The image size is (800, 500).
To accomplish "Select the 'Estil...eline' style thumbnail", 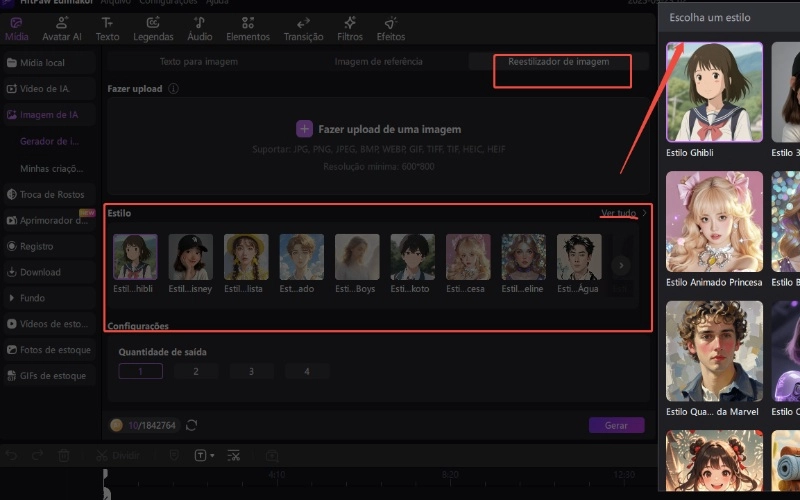I will tap(524, 257).
